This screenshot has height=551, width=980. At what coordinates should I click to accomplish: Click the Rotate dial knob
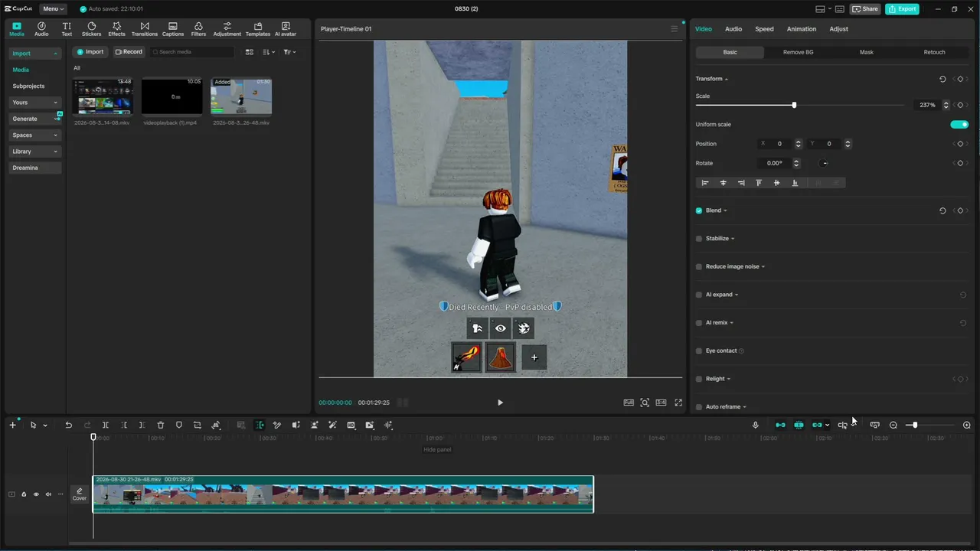click(824, 163)
